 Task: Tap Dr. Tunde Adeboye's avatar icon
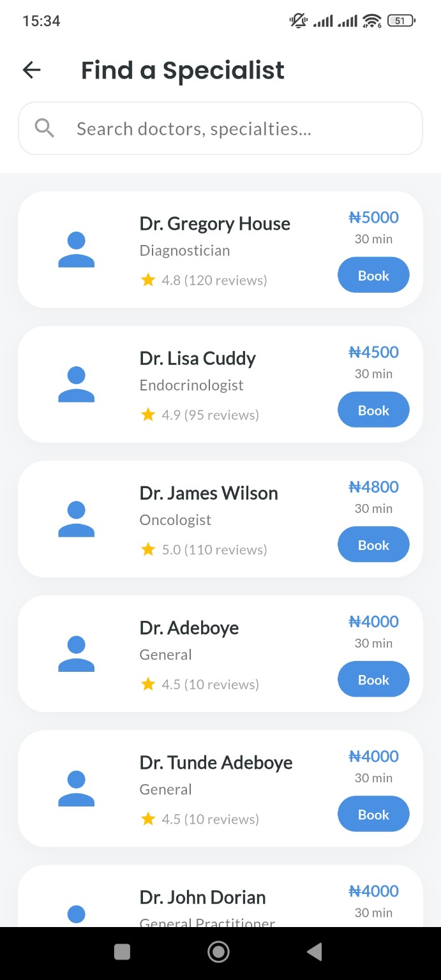[x=77, y=788]
